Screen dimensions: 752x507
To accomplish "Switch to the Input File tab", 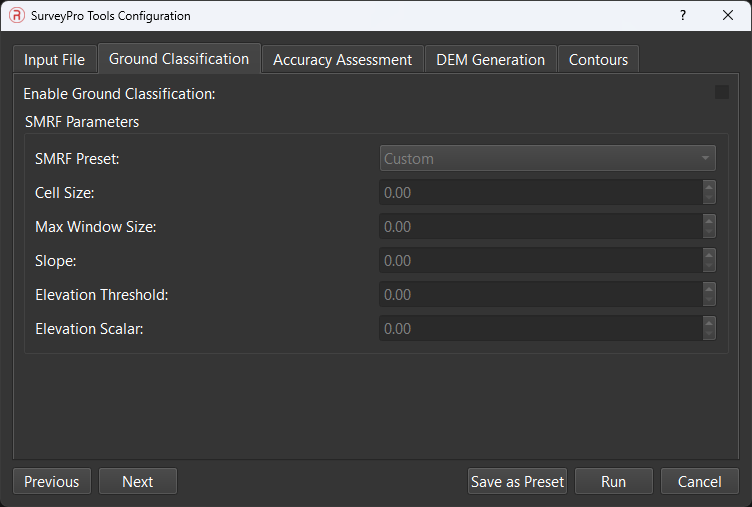I will coord(54,60).
